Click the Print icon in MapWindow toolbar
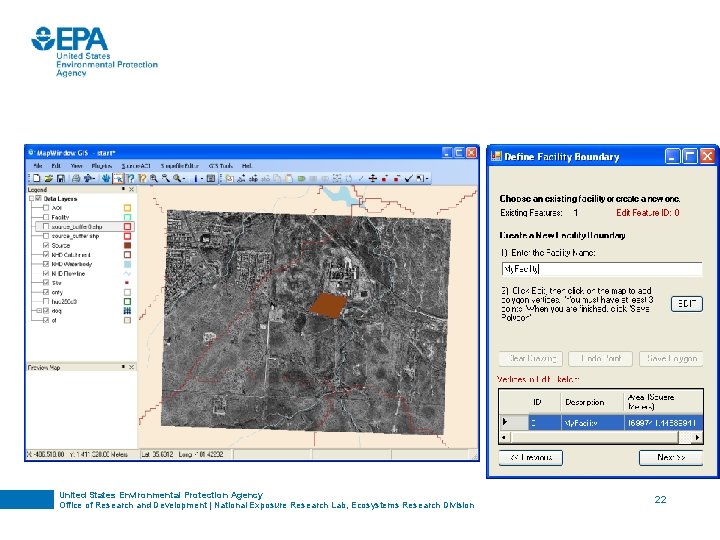720x540 pixels. [x=76, y=178]
